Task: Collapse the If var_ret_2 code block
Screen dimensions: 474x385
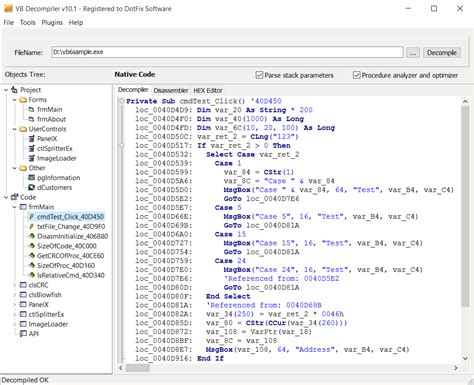Action: [122, 145]
